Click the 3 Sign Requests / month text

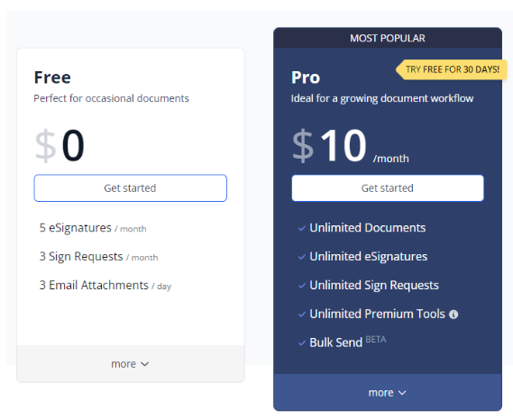pyautogui.click(x=98, y=257)
